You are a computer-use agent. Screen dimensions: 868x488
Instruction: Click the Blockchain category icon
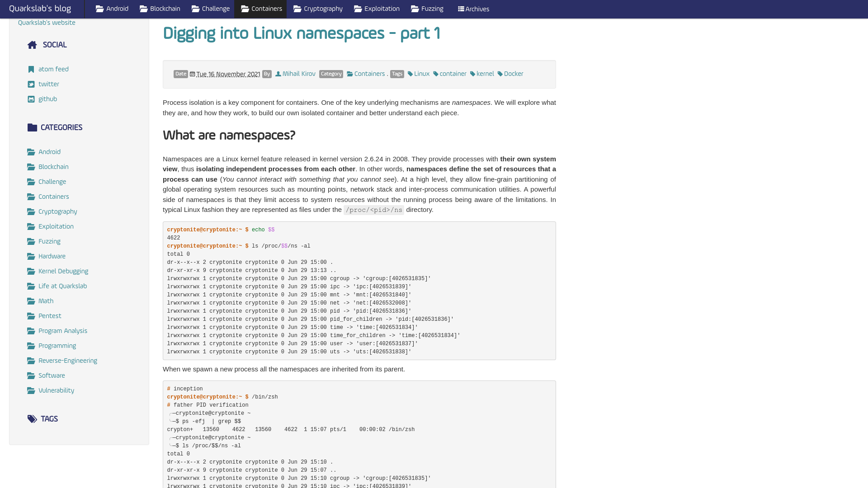[31, 166]
